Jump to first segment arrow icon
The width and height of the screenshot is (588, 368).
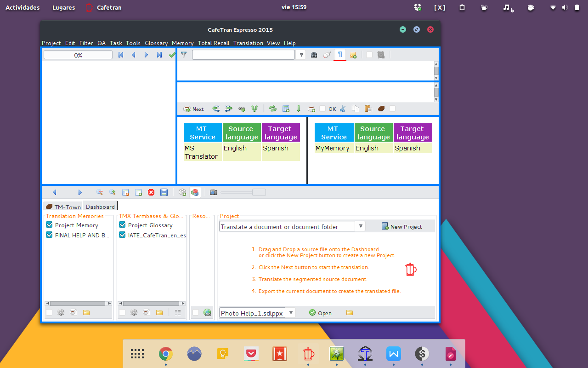pyautogui.click(x=121, y=55)
